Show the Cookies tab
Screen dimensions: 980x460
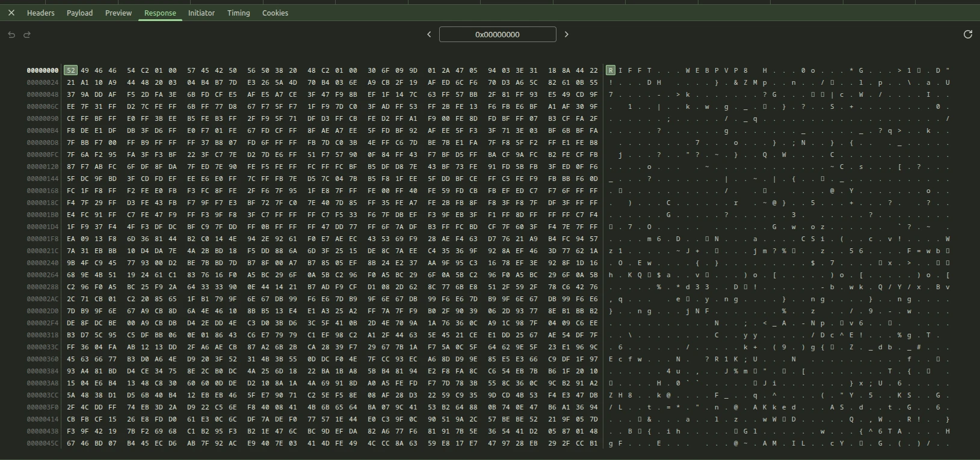(x=275, y=13)
